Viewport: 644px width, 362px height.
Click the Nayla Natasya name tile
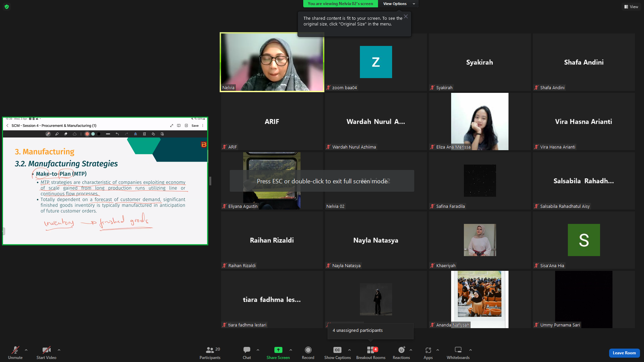(376, 240)
